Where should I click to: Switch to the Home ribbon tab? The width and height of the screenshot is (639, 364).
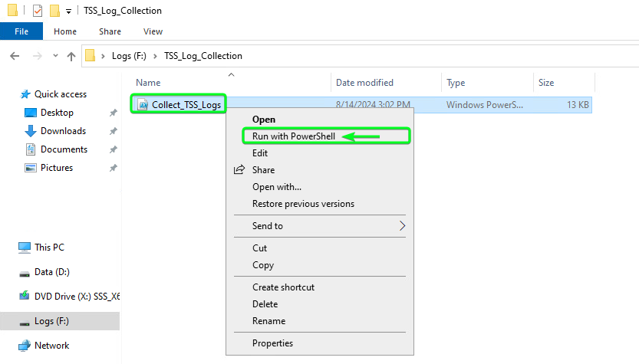pyautogui.click(x=65, y=31)
